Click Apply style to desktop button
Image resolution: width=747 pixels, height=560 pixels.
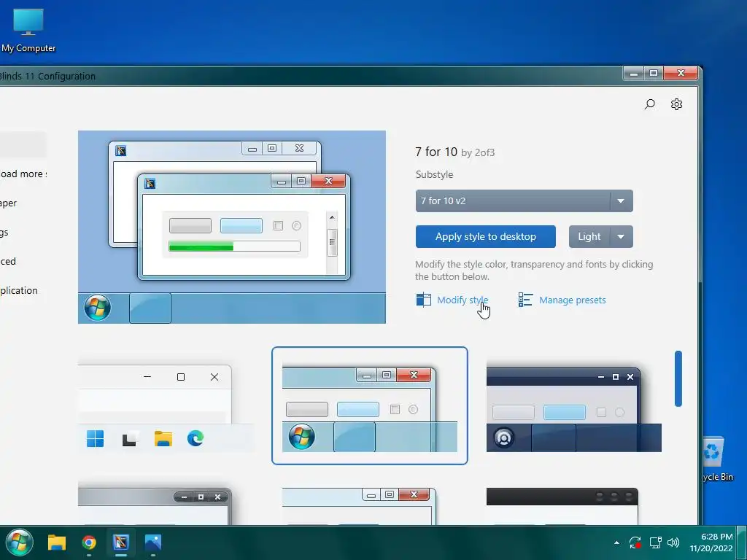[485, 237]
